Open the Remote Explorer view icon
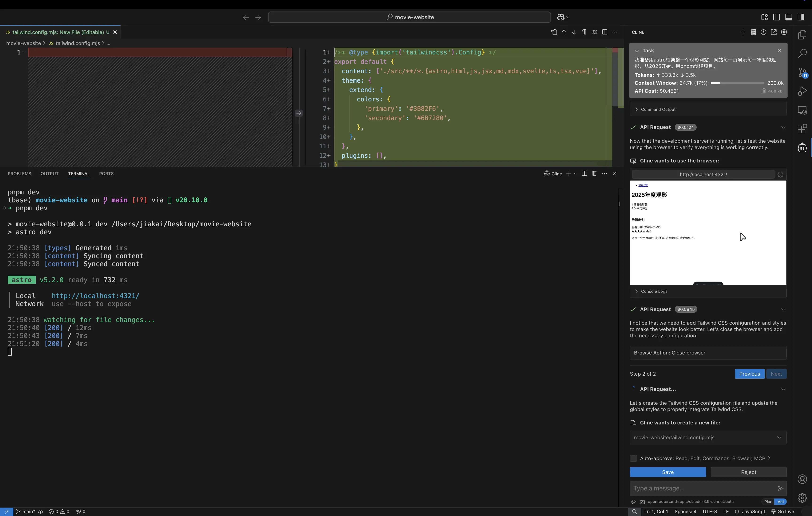The height and width of the screenshot is (516, 812). (802, 110)
